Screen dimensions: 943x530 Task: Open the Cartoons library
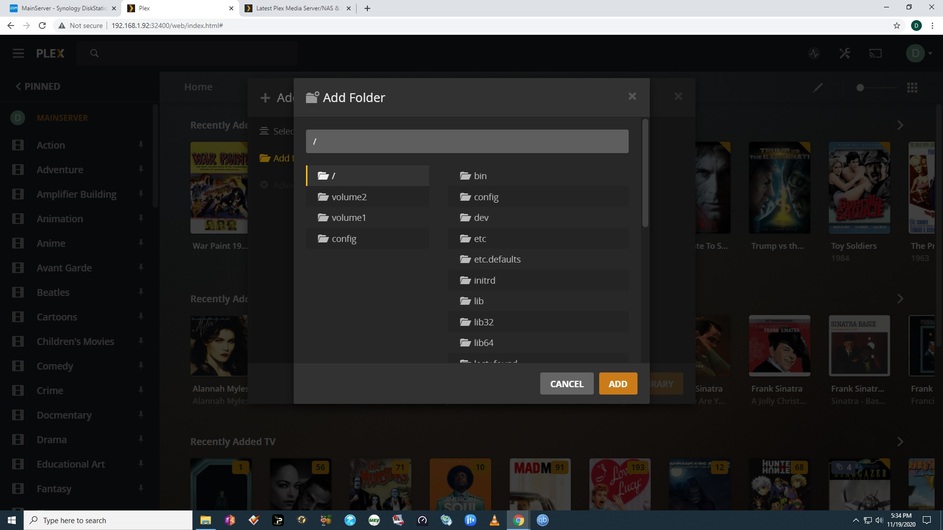pyautogui.click(x=57, y=317)
